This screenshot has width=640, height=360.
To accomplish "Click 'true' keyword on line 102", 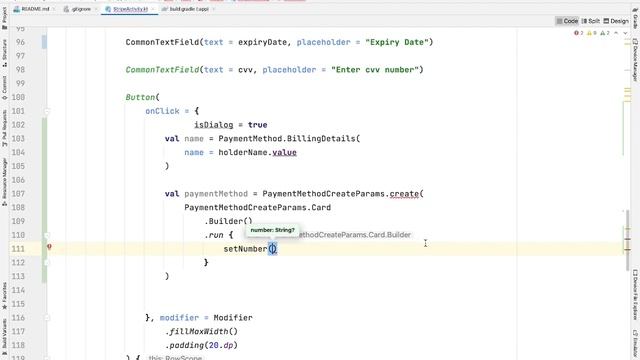I will [258, 125].
